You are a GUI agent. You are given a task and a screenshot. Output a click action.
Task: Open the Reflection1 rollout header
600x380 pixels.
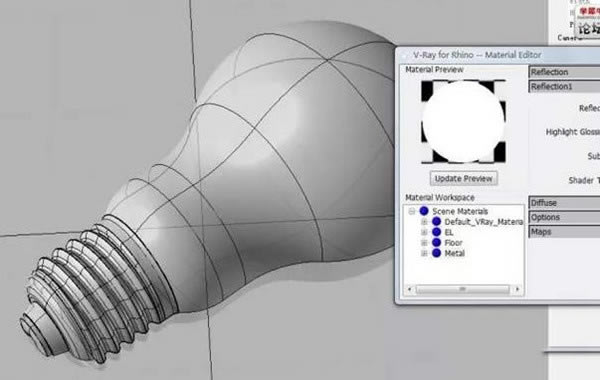tap(564, 86)
